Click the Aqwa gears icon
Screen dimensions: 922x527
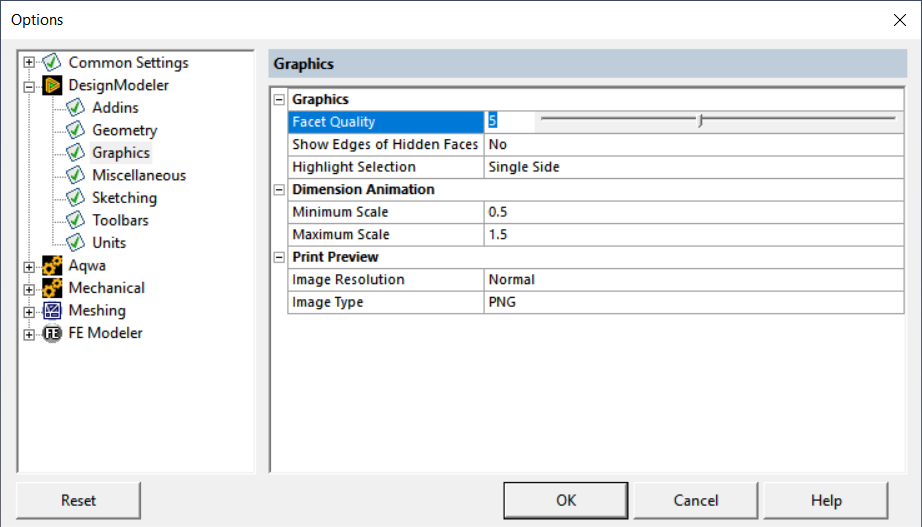coord(52,265)
